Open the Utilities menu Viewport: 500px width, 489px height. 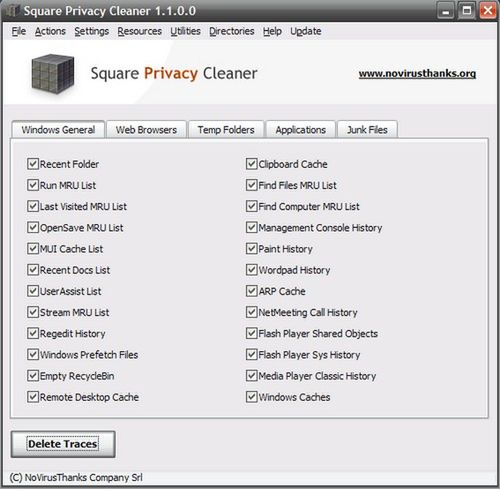pos(185,31)
